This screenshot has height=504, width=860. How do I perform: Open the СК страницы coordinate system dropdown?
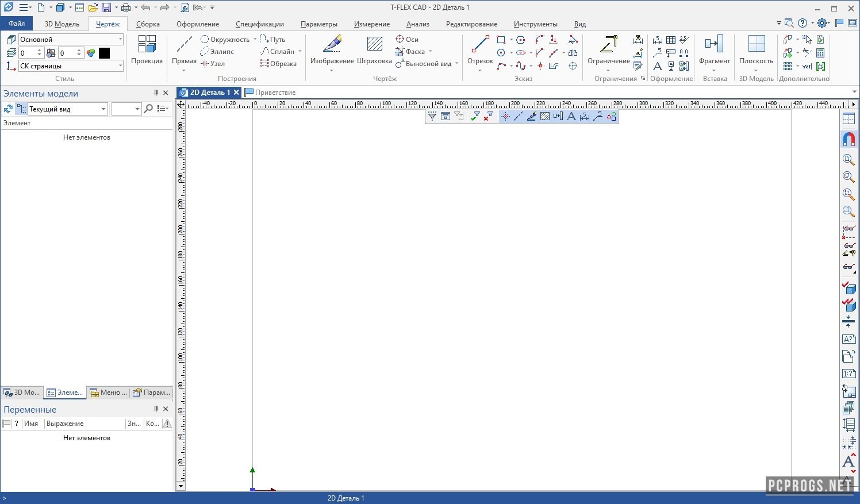click(x=71, y=66)
